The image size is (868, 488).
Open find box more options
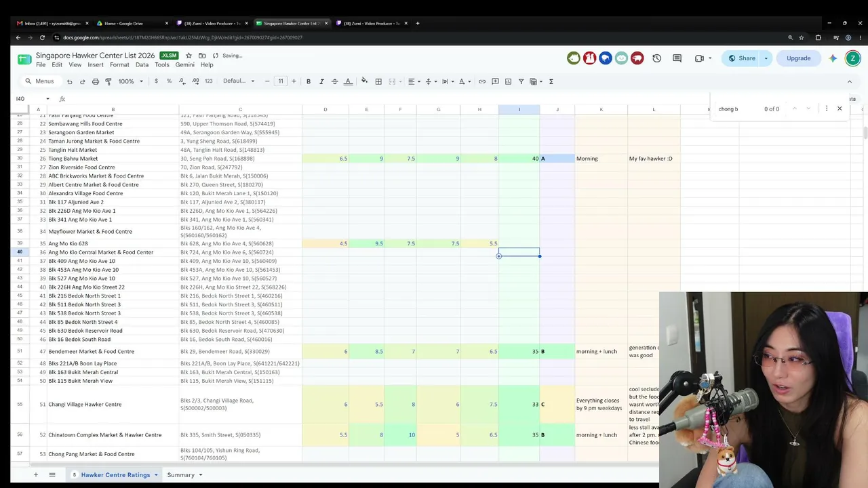click(826, 108)
